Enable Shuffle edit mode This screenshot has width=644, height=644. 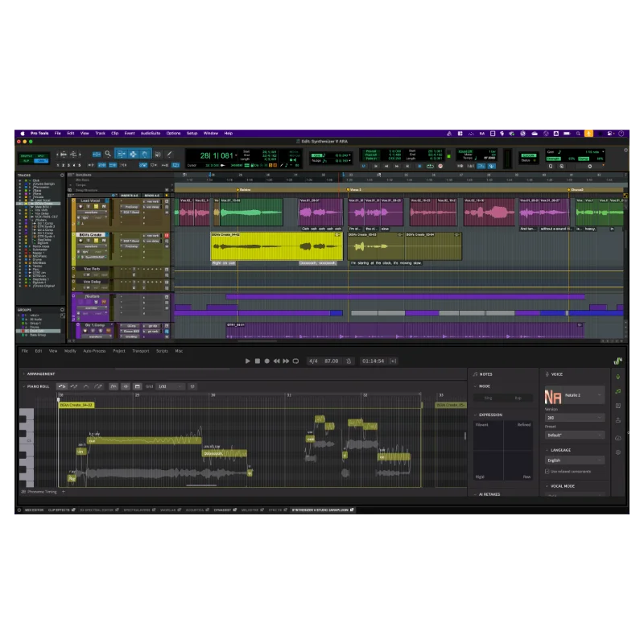coord(27,156)
